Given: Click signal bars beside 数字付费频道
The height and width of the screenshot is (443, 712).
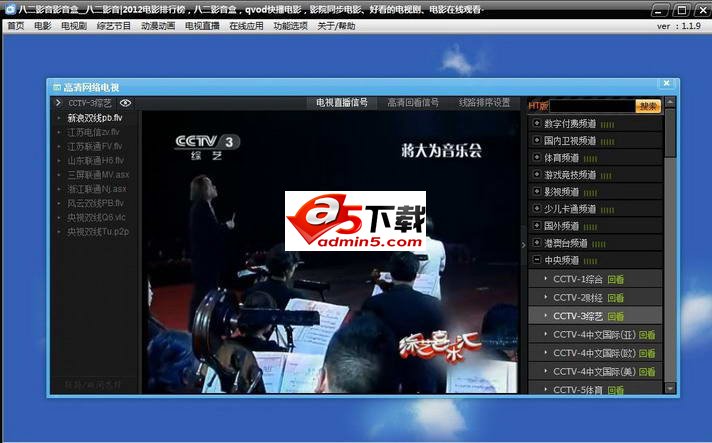Looking at the screenshot, I should click(x=607, y=124).
